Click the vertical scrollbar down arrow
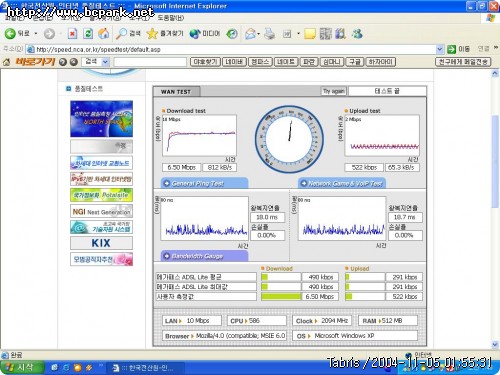 [495, 344]
